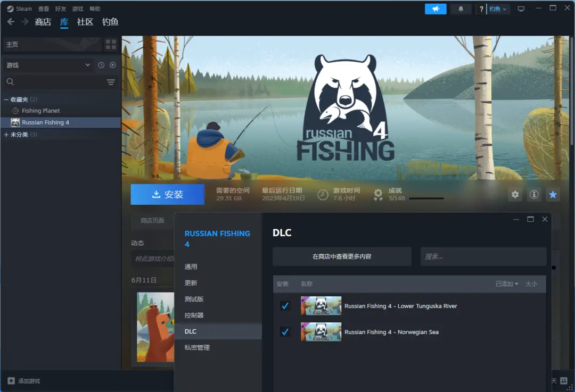The width and height of the screenshot is (575, 392).
Task: Open the 钓鱼 profile tab
Action: (x=110, y=22)
